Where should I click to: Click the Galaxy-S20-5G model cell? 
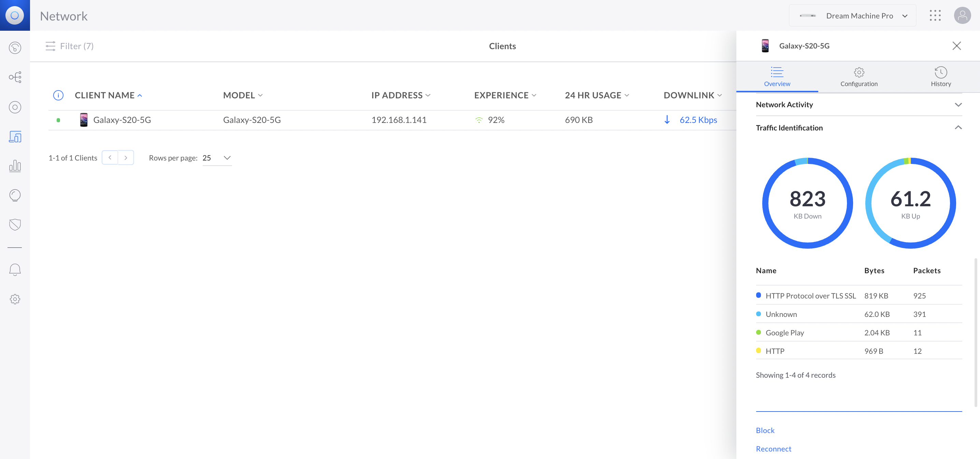click(x=252, y=120)
